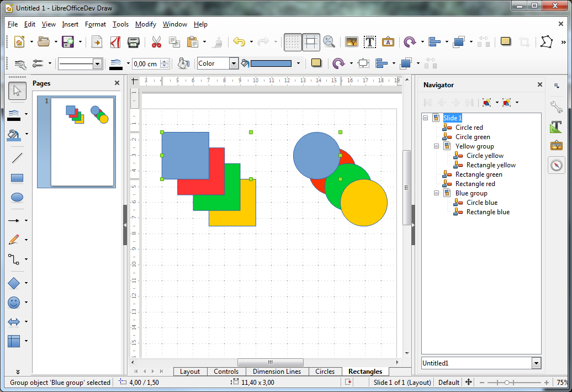Toggle the Helplines While Moving button

[x=311, y=42]
